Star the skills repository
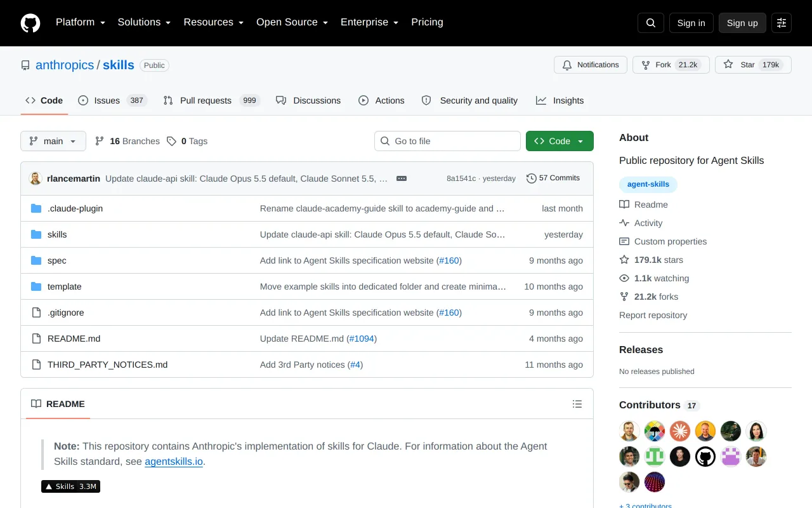This screenshot has width=812, height=508. tap(753, 65)
